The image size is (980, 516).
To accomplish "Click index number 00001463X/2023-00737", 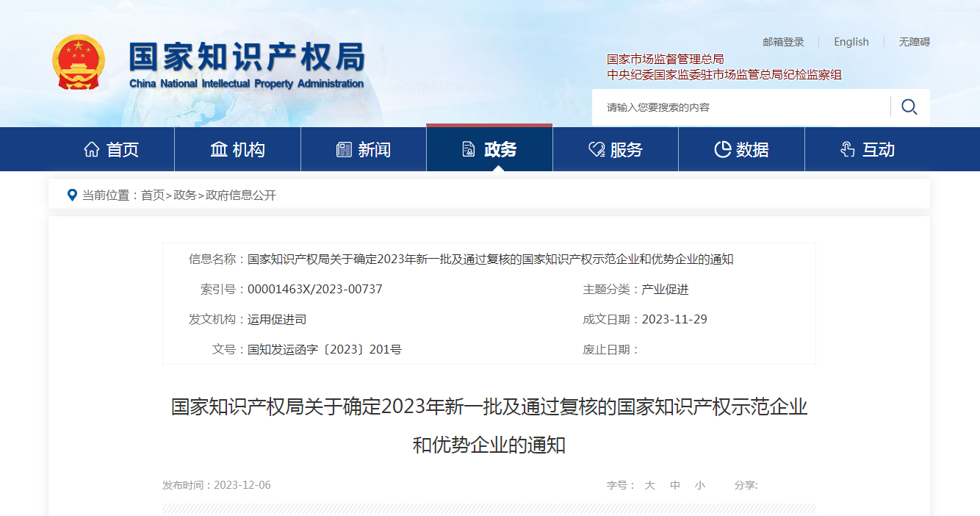I will tap(315, 289).
